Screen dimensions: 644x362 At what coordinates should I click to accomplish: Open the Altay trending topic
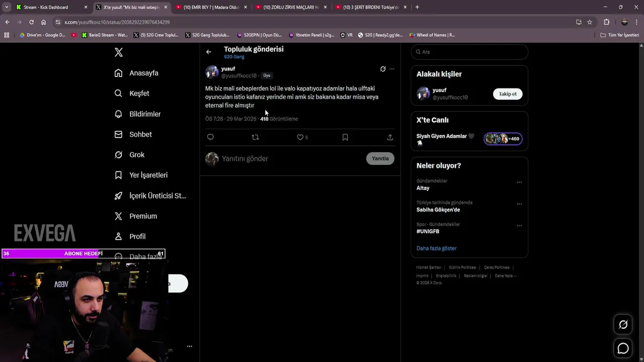[x=423, y=188]
